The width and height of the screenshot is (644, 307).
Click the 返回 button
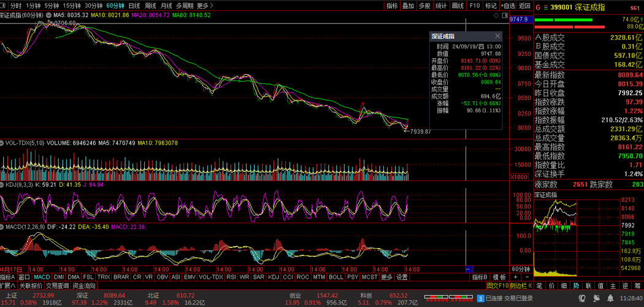click(x=524, y=6)
